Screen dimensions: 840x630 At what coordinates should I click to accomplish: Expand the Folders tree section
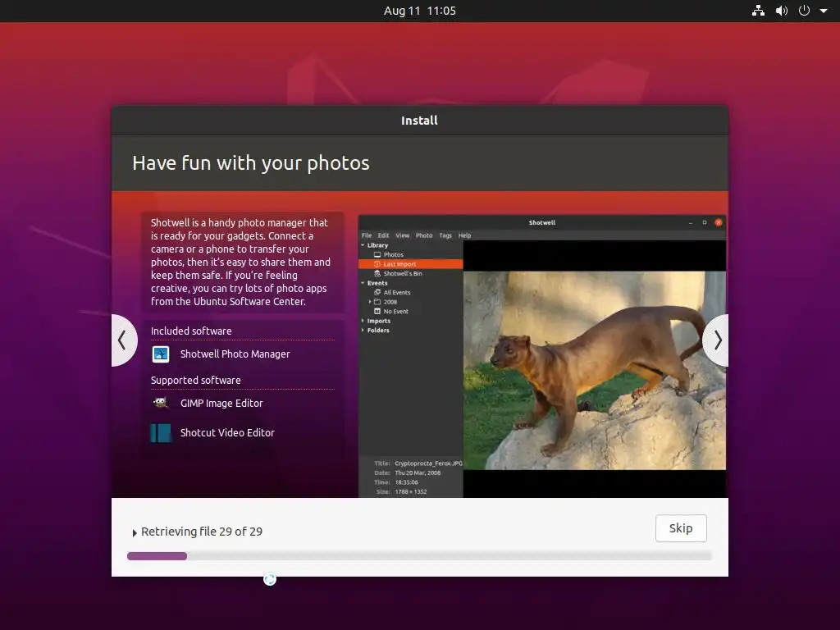point(363,330)
